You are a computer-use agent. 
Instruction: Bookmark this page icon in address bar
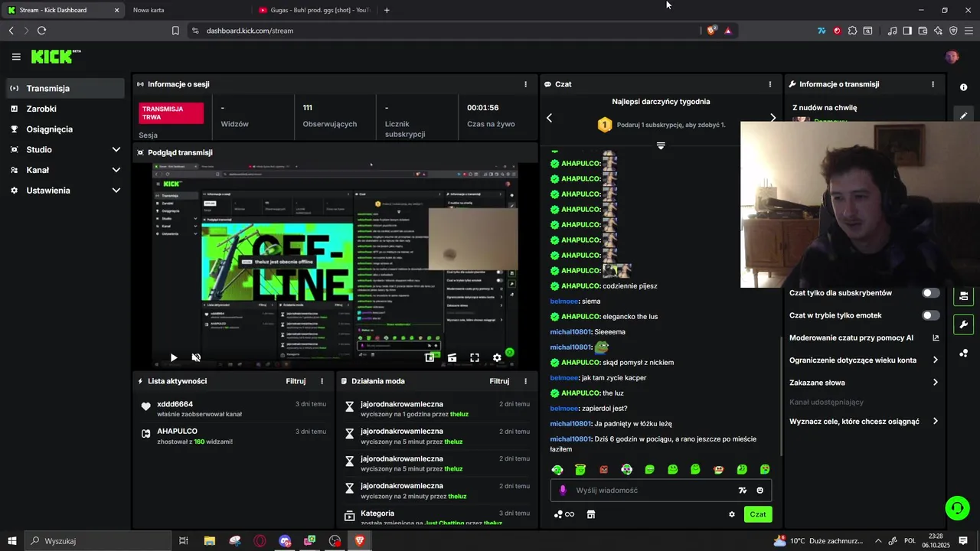click(x=175, y=31)
